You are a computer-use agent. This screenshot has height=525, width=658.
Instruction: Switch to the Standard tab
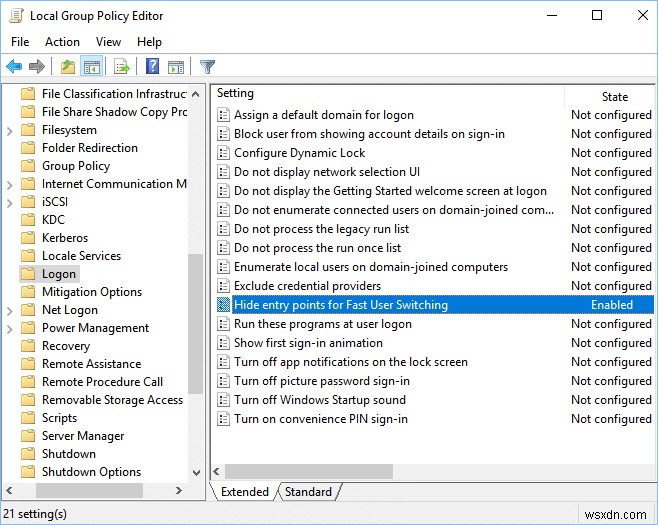[x=308, y=492]
